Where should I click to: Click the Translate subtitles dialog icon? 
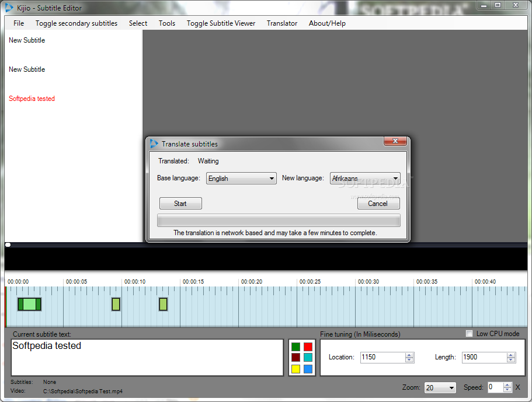pos(154,144)
